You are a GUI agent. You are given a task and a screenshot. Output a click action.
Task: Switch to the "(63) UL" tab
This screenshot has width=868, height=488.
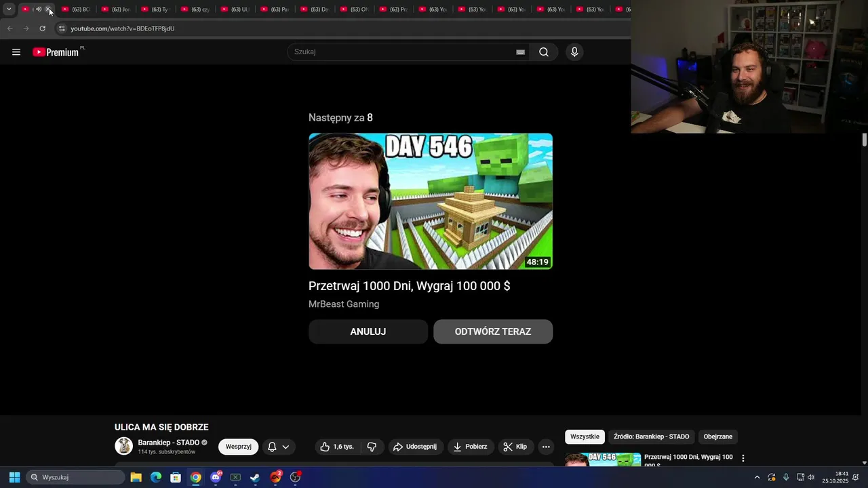pyautogui.click(x=235, y=9)
